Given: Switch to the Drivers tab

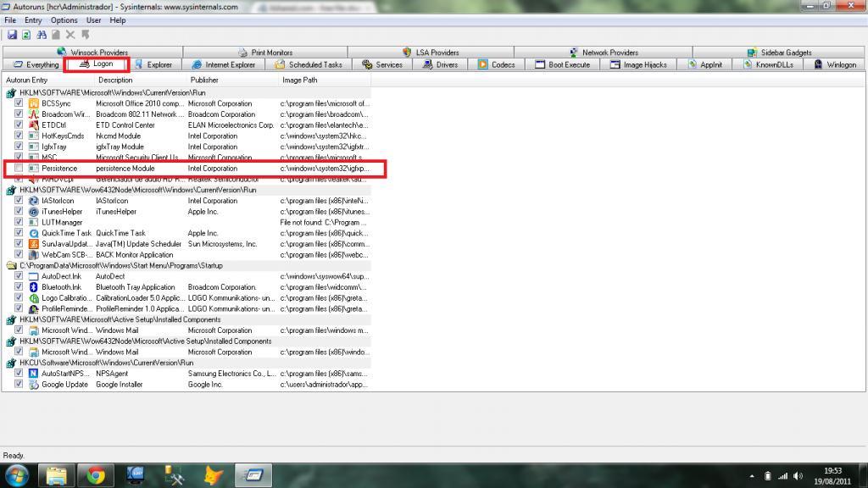Looking at the screenshot, I should coord(440,64).
